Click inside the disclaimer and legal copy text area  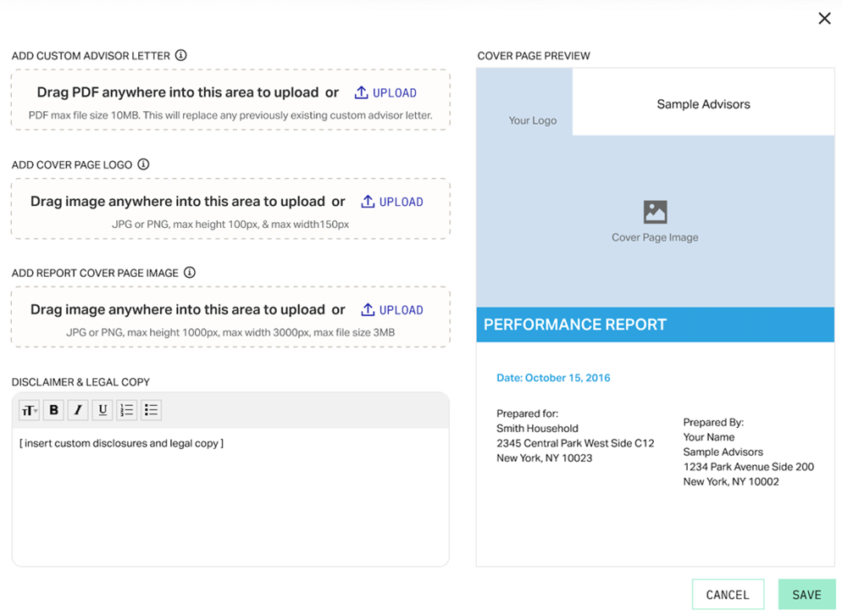230,500
